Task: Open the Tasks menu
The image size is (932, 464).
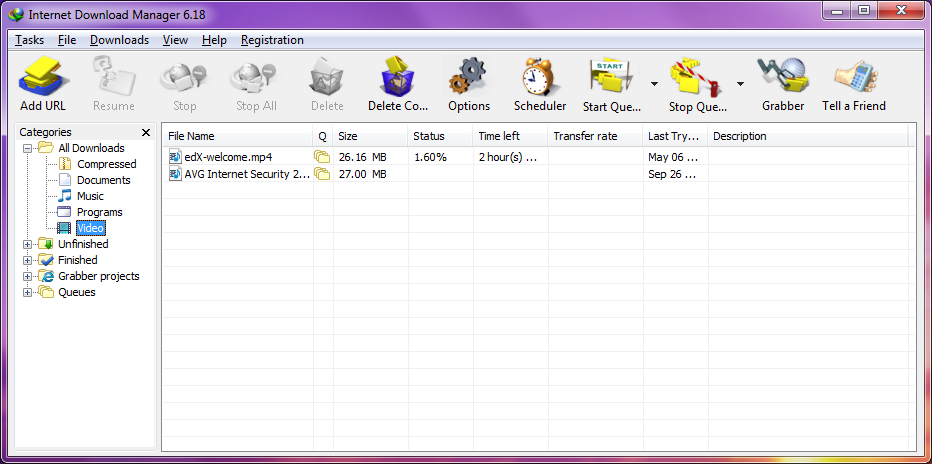Action: click(30, 40)
